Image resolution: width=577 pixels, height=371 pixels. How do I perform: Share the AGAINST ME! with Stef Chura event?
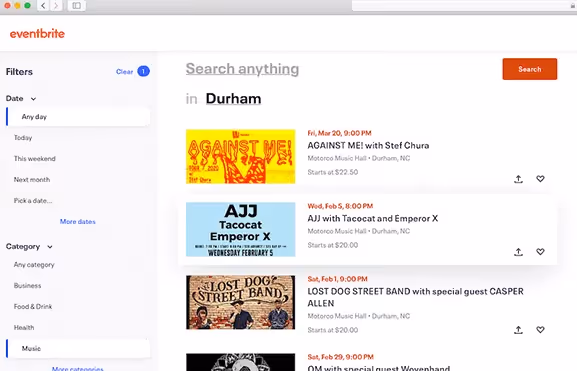click(x=518, y=179)
